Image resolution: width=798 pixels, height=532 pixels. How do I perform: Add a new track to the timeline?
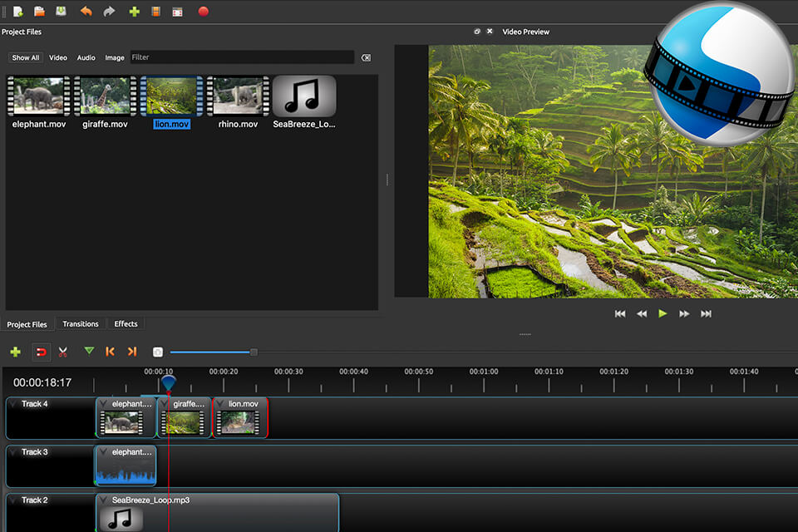(x=15, y=352)
